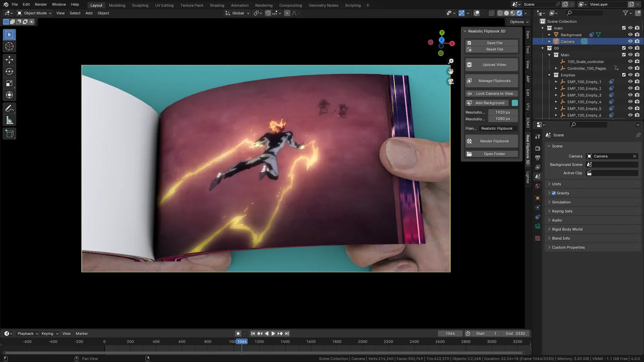
Task: Open the Texture properties tab icon
Action: (538, 238)
